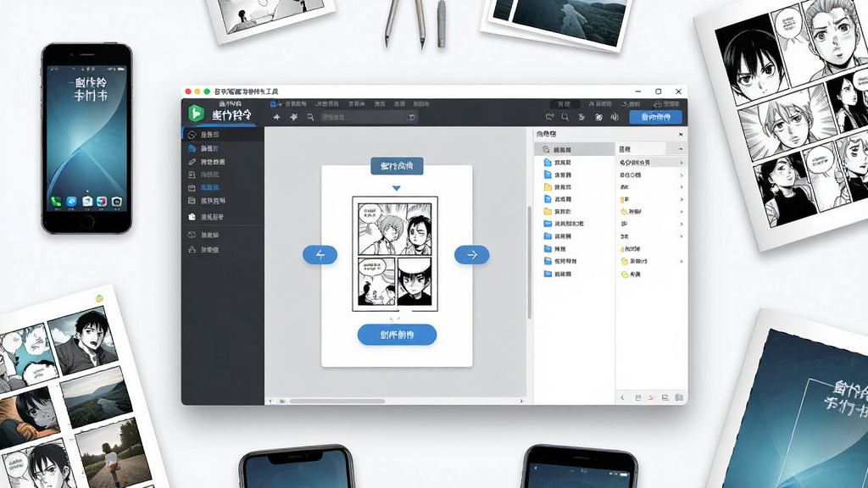Image resolution: width=868 pixels, height=488 pixels.
Task: Click the search row above the folder list
Action: click(575, 149)
